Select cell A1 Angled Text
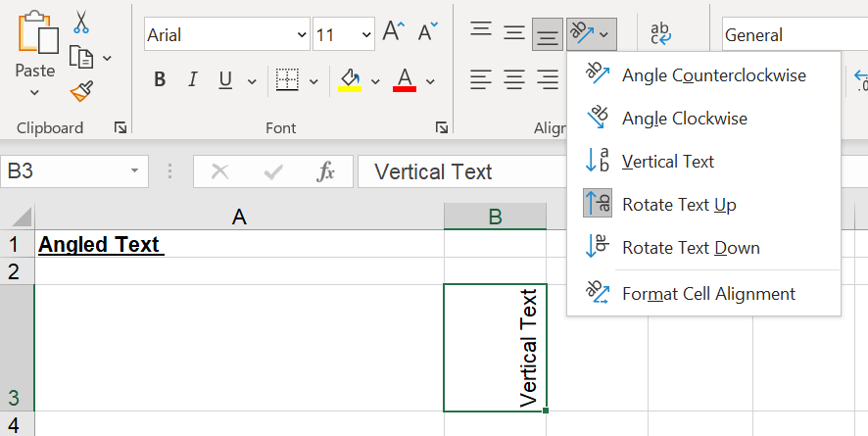The width and height of the screenshot is (868, 436). point(239,244)
